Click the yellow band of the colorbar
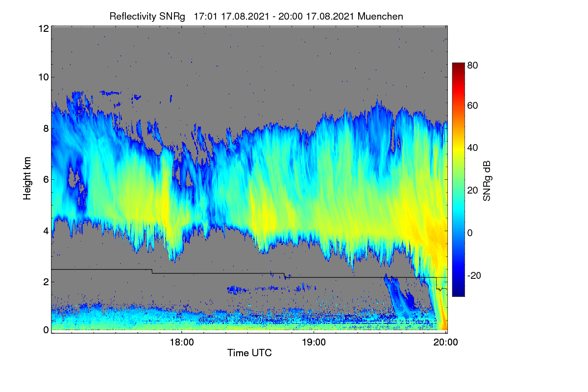 458,151
